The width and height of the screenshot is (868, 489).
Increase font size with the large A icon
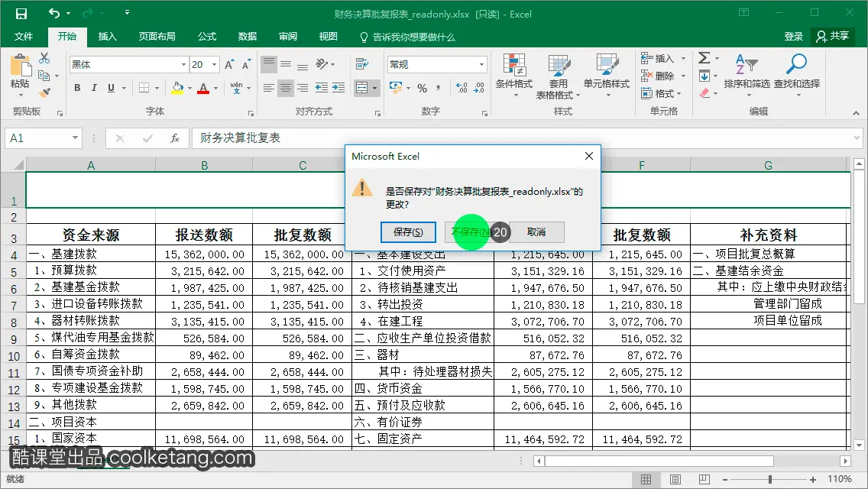click(230, 64)
